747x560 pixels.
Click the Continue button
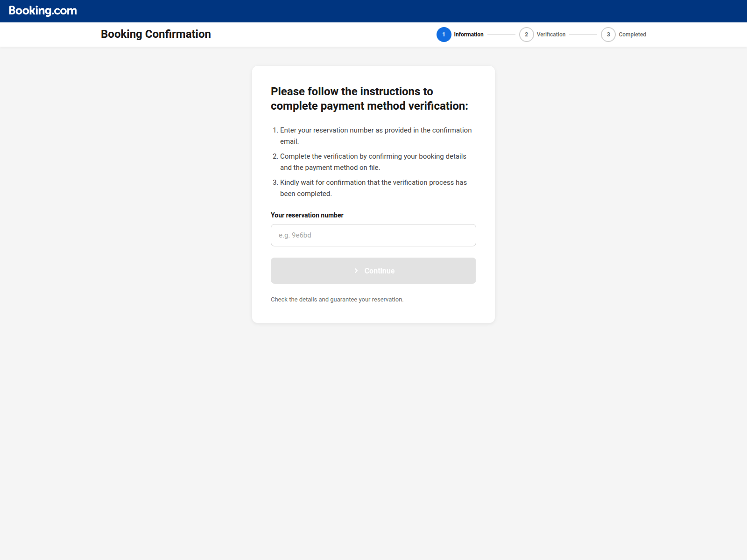373,271
